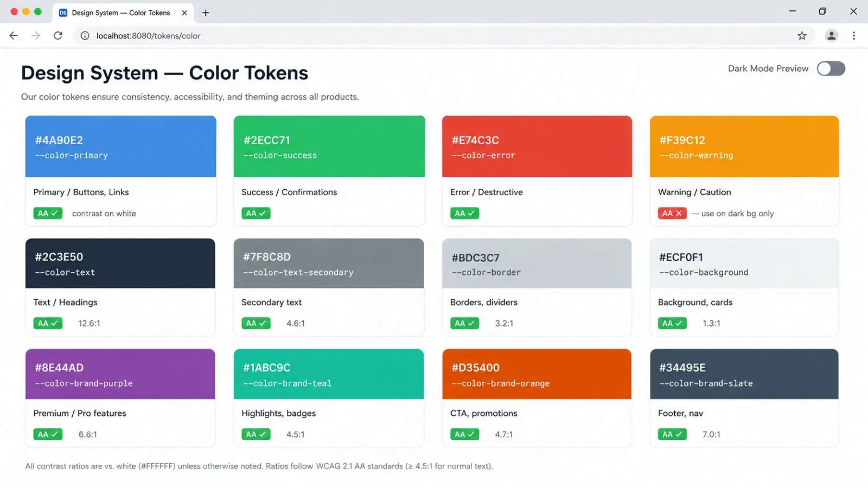Reload the page with the refresh icon
This screenshot has height=488, width=868.
coord(58,36)
